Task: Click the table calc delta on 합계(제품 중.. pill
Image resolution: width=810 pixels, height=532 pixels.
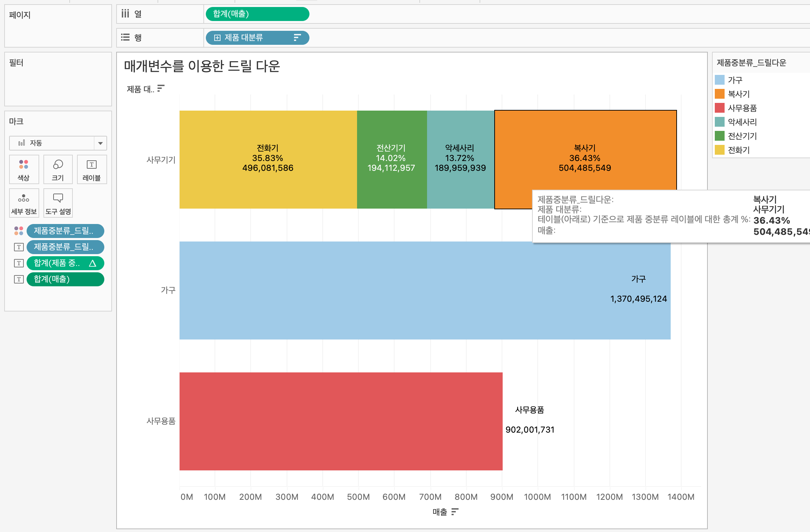Action: click(x=92, y=264)
